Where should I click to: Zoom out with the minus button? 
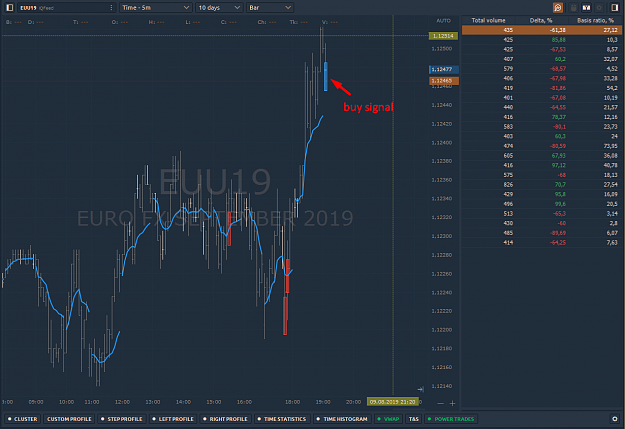pyautogui.click(x=440, y=403)
